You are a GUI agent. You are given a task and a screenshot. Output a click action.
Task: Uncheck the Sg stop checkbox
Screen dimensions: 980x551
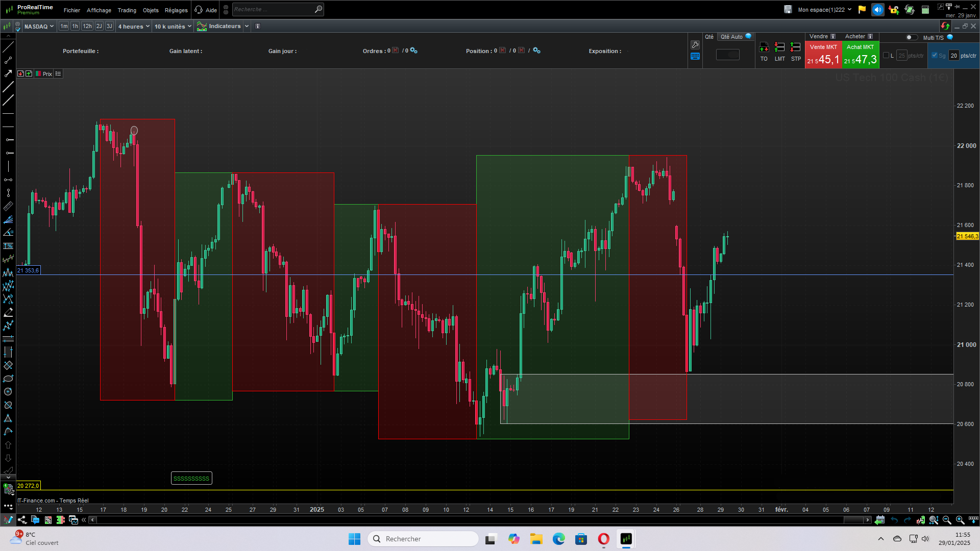pyautogui.click(x=935, y=56)
